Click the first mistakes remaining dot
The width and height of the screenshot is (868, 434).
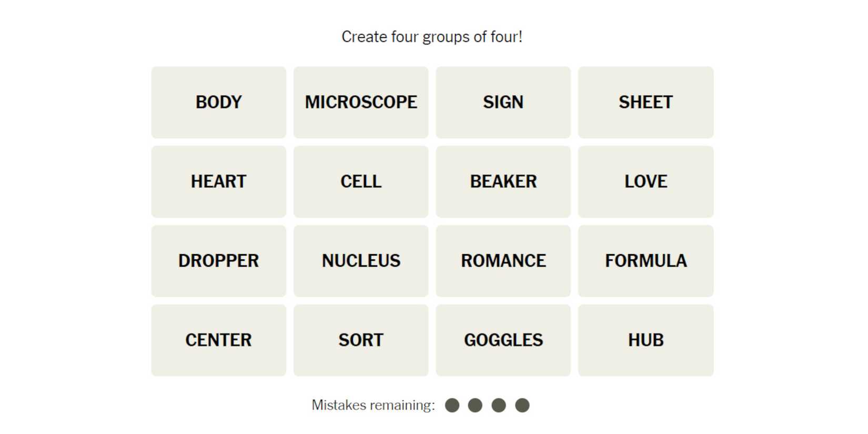tap(452, 405)
